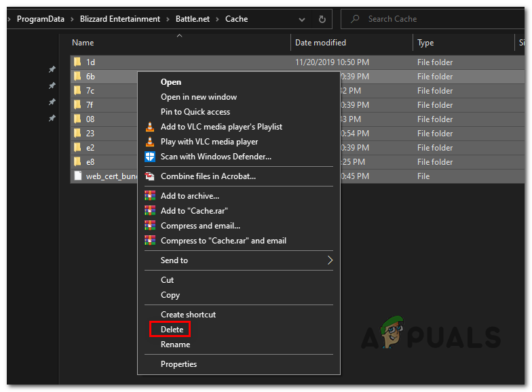Click the Acrobat combine files icon

150,176
